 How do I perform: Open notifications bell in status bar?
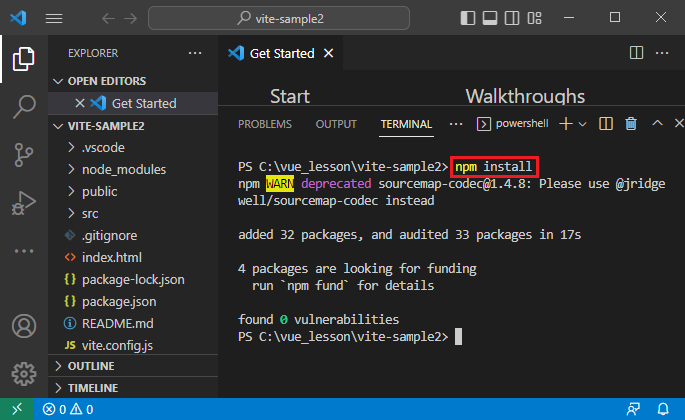663,409
